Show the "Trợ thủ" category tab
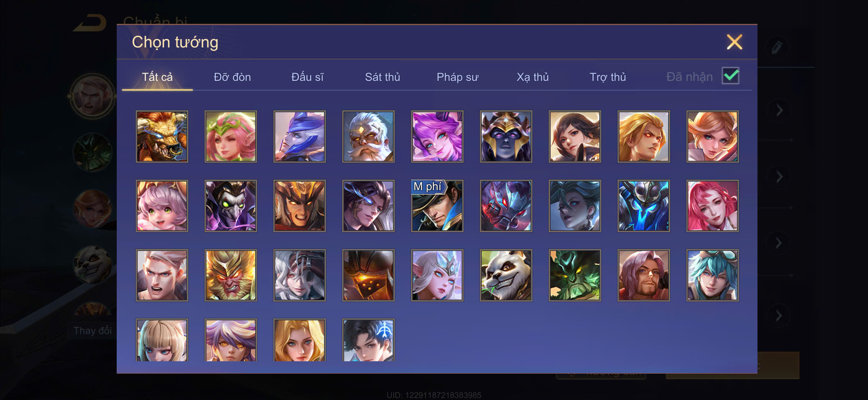Image resolution: width=868 pixels, height=400 pixels. [x=608, y=77]
